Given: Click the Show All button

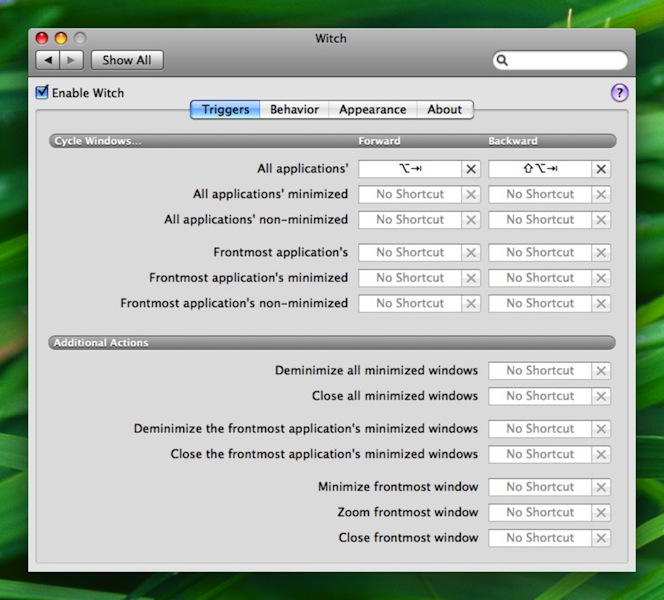Looking at the screenshot, I should pos(127,60).
